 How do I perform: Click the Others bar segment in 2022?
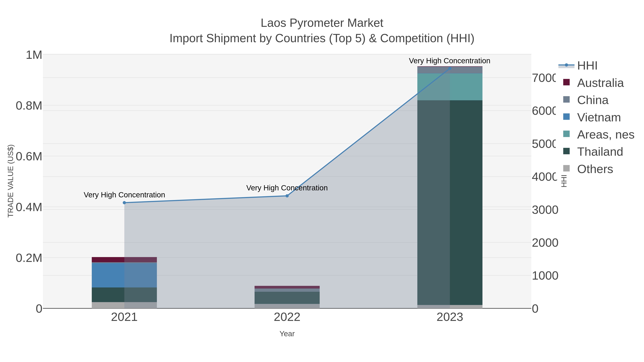coord(287,306)
